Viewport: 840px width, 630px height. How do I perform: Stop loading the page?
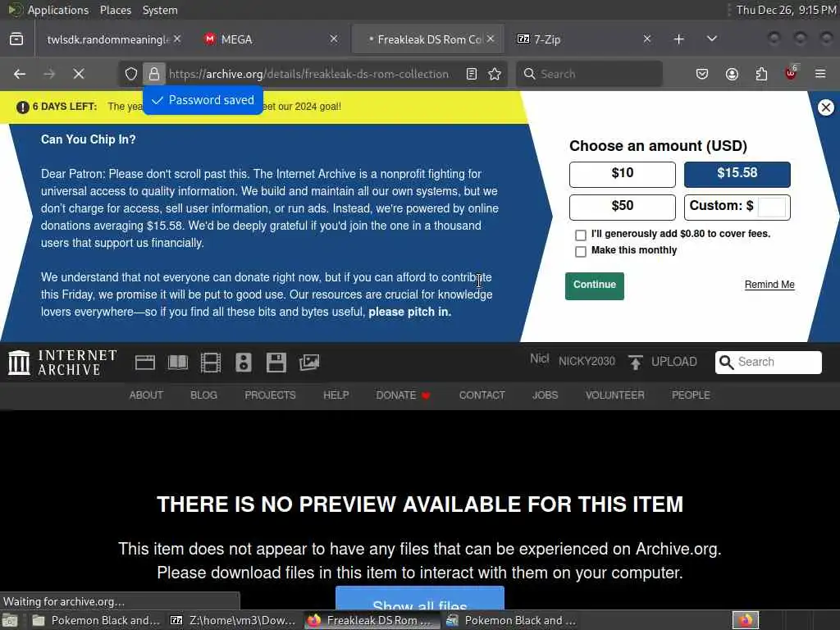[x=79, y=74]
